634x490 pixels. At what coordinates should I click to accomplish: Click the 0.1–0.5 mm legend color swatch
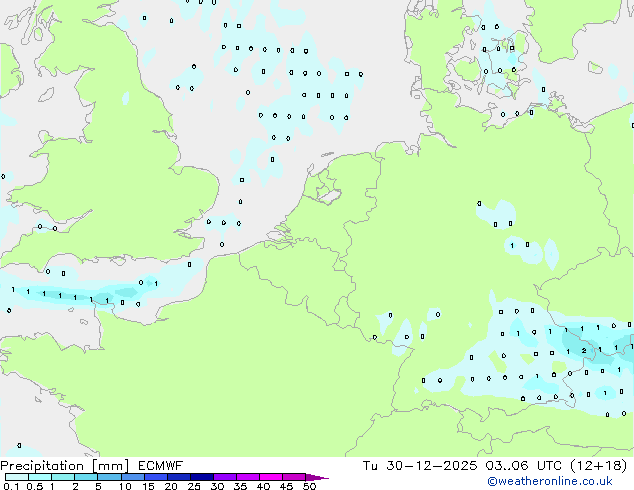tap(17, 477)
